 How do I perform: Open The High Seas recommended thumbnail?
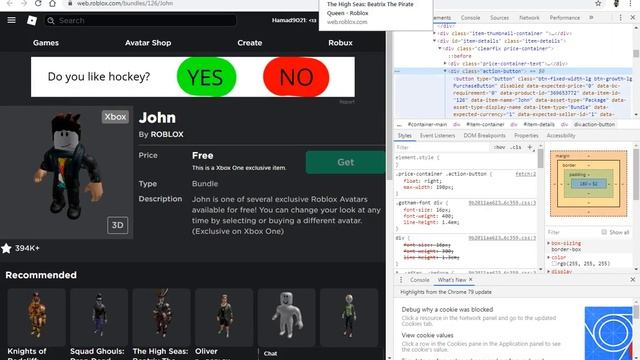161,317
